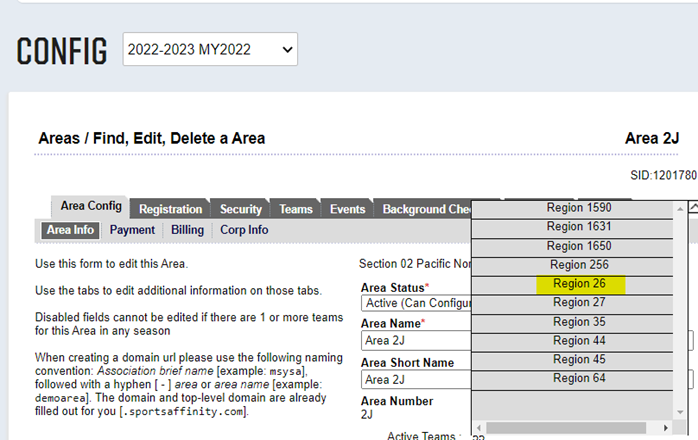Select Region 26 from the list
698x440 pixels.
point(579,284)
